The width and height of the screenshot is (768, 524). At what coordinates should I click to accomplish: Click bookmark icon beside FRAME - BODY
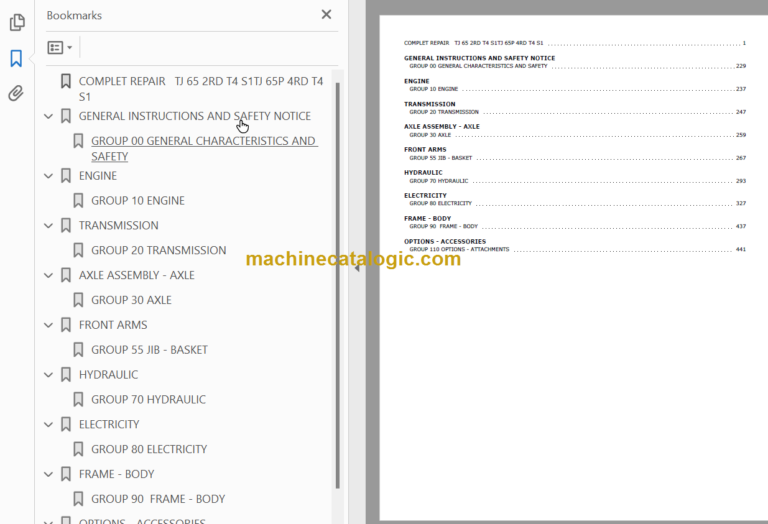(x=66, y=474)
